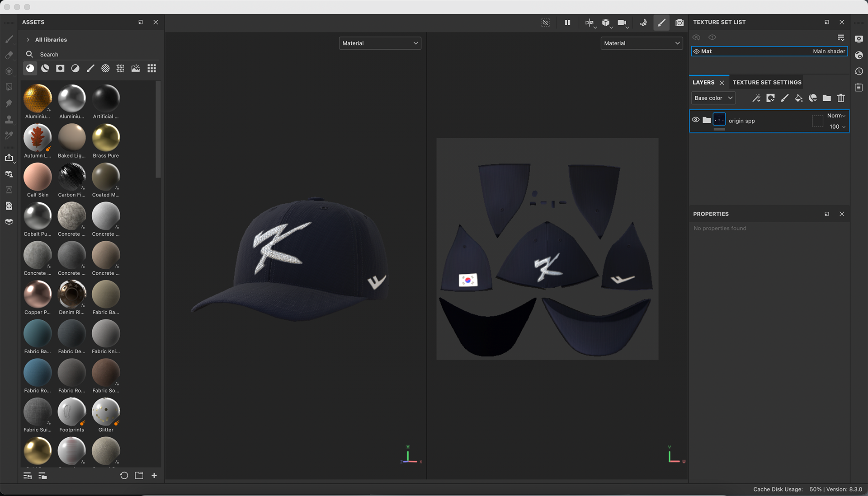This screenshot has height=496, width=868.
Task: Select the Smudge tool
Action: click(9, 103)
